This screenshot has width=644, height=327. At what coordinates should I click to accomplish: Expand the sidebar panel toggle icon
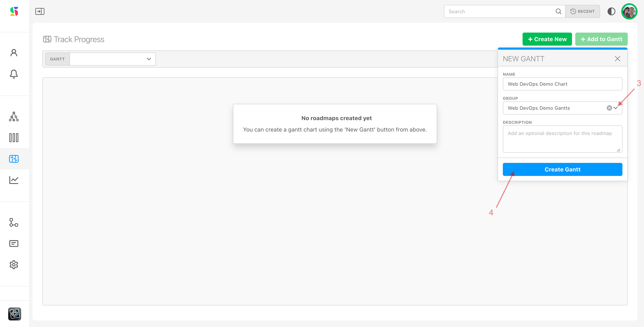tap(40, 12)
